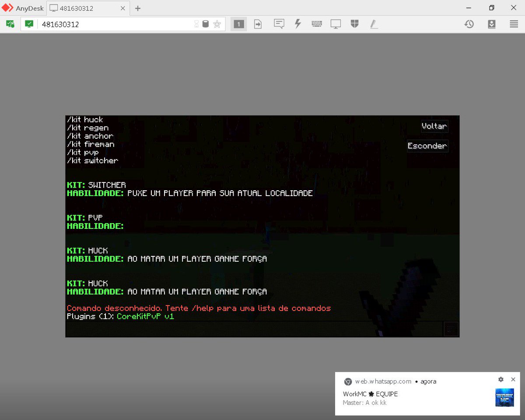Open the Actions lightning bolt menu
Image resolution: width=525 pixels, height=420 pixels.
[298, 24]
